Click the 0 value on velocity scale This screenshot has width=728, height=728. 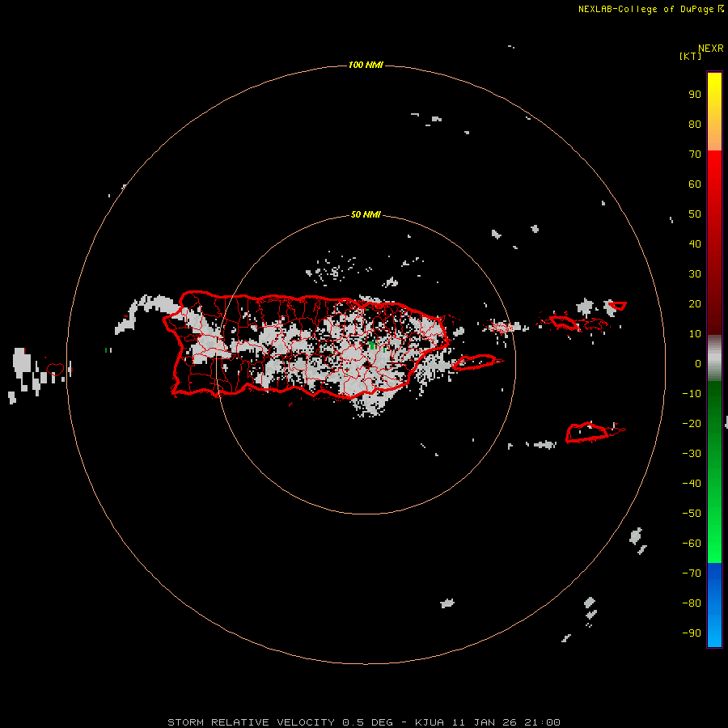(697, 364)
